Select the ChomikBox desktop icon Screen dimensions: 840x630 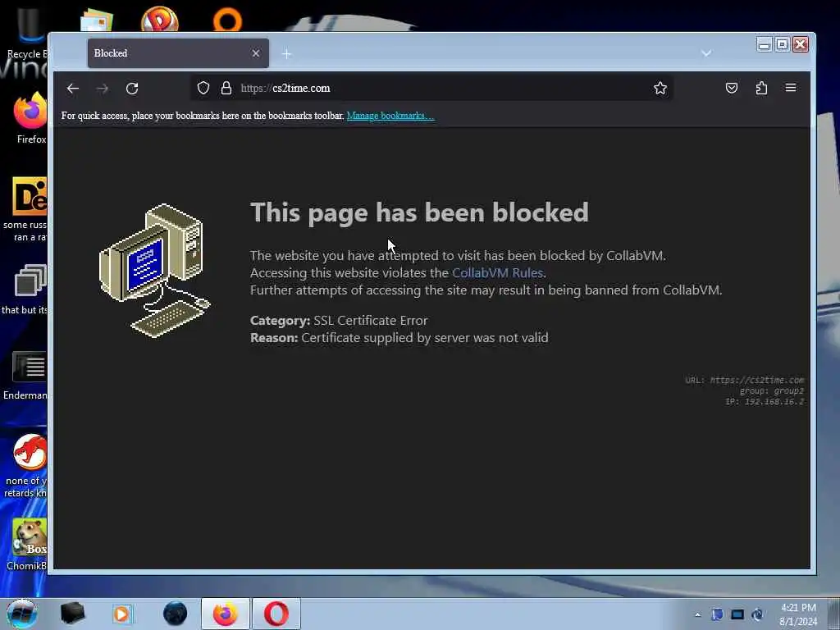28,544
